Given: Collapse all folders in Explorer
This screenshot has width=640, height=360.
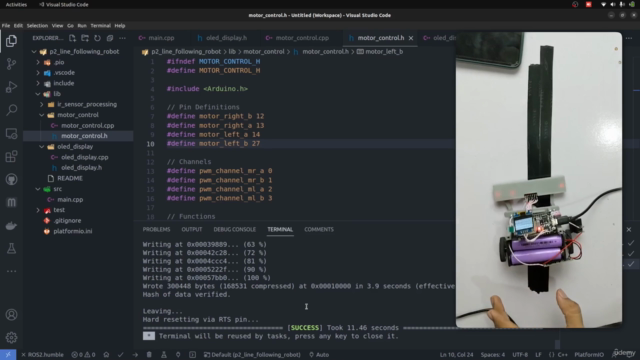Looking at the screenshot, I should pyautogui.click(x=110, y=38).
